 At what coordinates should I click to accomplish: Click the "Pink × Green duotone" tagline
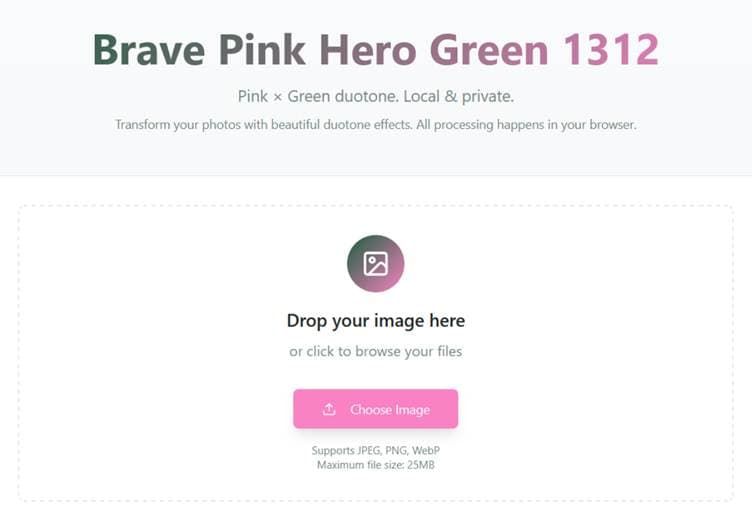coord(317,96)
